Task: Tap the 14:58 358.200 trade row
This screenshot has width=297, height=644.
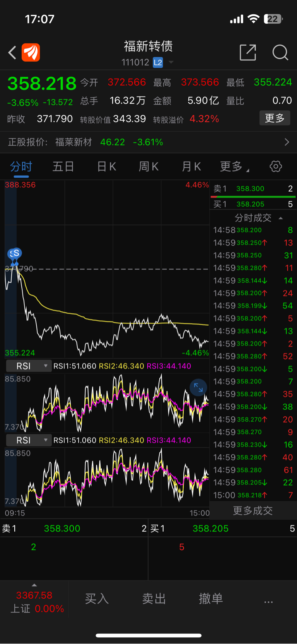Action: pos(253,230)
